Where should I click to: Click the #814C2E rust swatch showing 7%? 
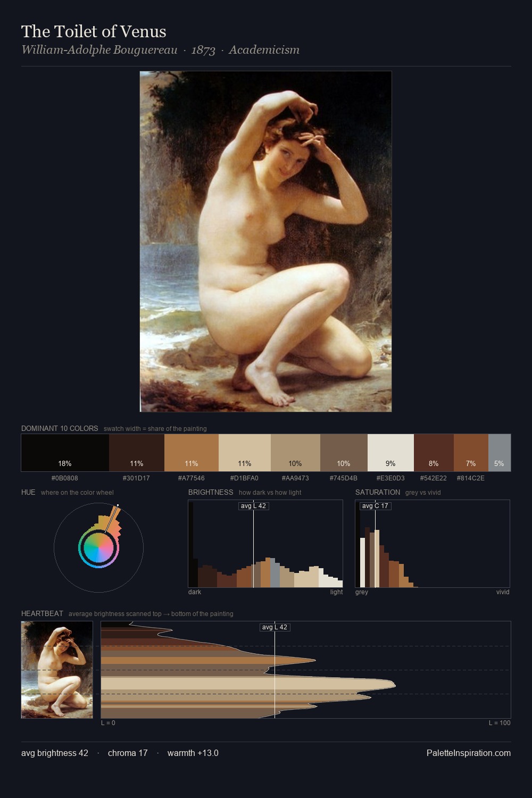point(471,453)
